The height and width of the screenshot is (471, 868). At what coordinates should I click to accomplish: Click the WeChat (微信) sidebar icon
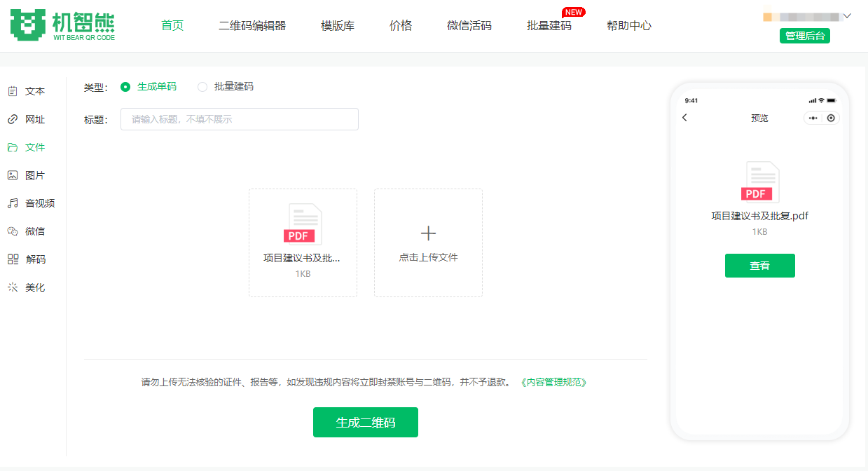13,231
